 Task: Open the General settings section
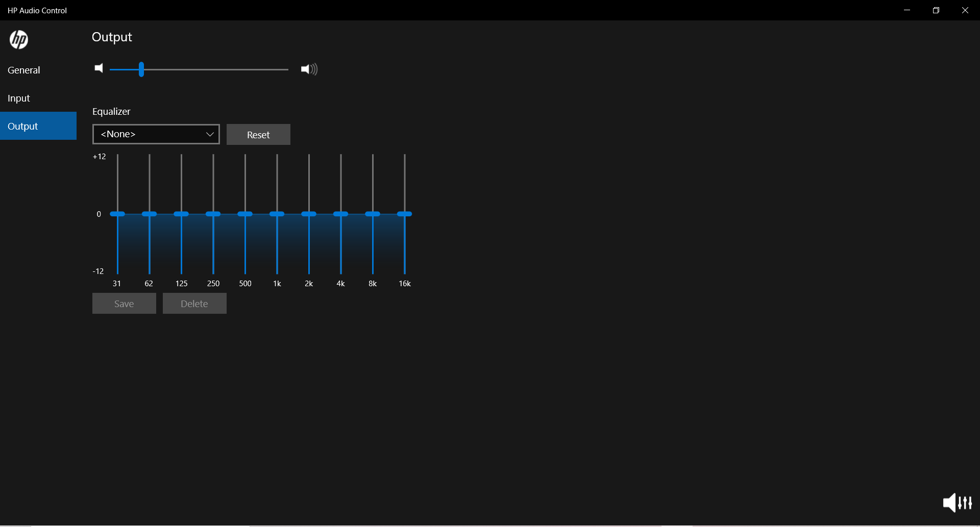tap(23, 70)
